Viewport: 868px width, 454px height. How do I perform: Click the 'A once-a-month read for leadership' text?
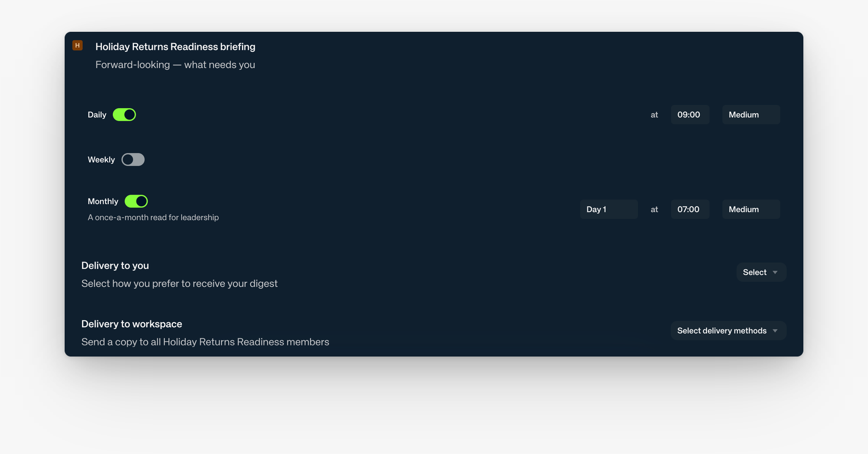coord(153,218)
